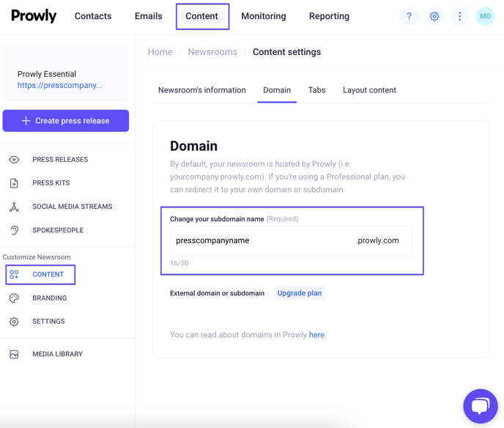The height and width of the screenshot is (428, 504).
Task: Open PRESS RELEASES in sidebar
Action: click(x=60, y=160)
